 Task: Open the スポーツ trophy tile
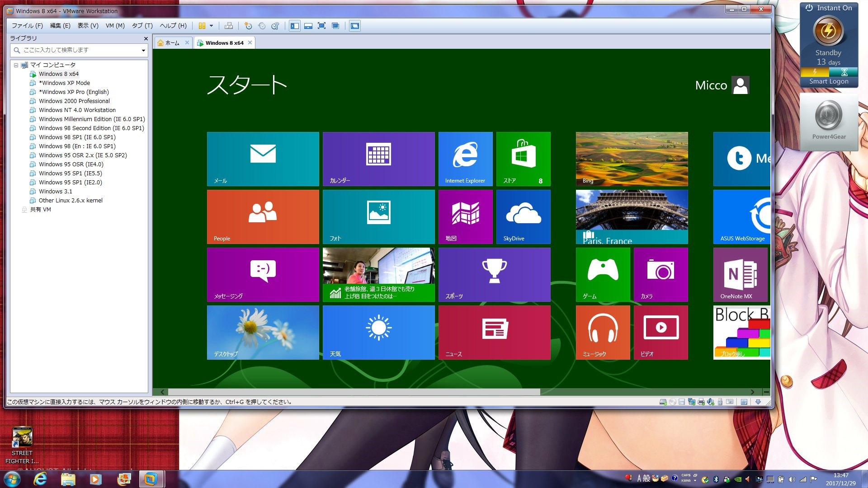click(495, 275)
